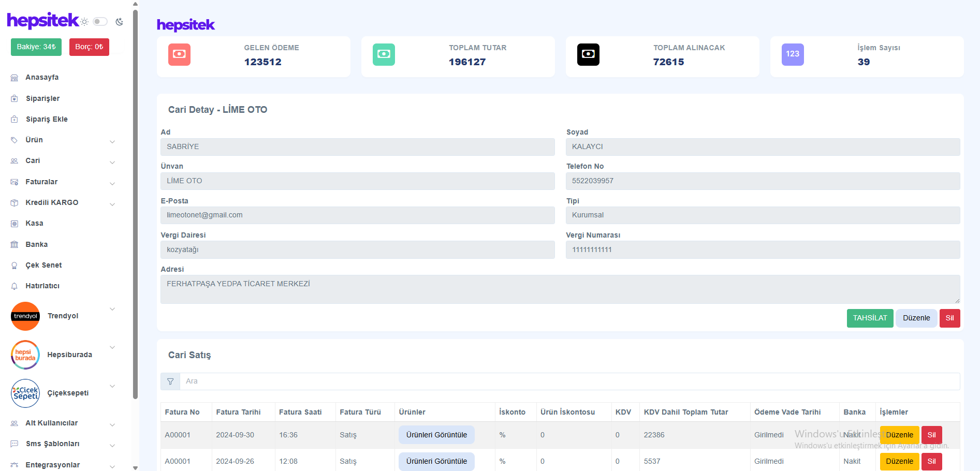This screenshot has width=980, height=471.
Task: Click the sun light-mode icon
Action: (x=84, y=22)
